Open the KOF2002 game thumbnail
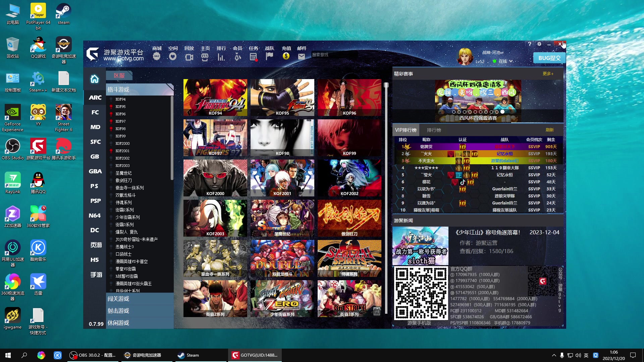 click(x=350, y=178)
